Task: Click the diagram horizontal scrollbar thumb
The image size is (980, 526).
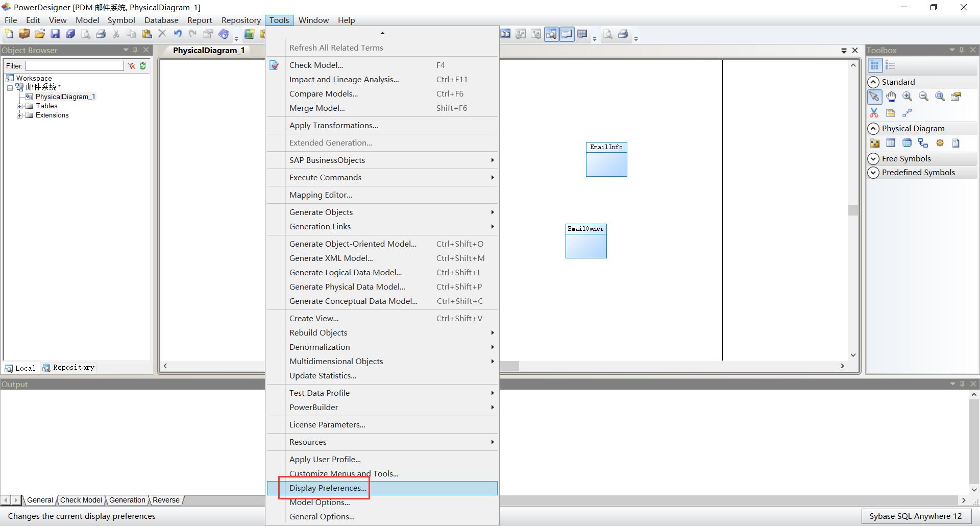Action: [x=509, y=366]
